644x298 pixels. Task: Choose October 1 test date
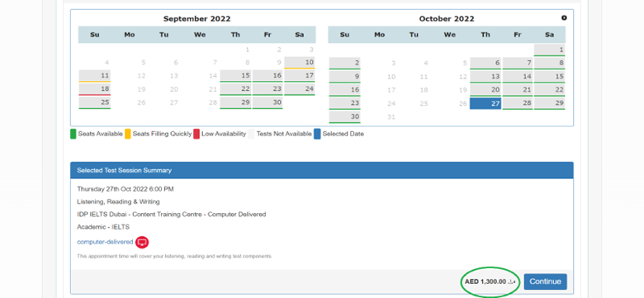[x=550, y=50]
